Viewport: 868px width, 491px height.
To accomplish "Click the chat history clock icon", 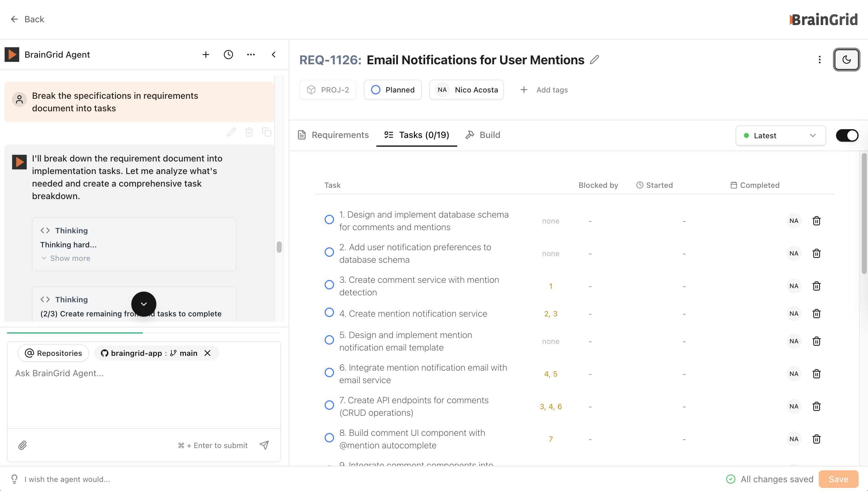I will click(x=228, y=55).
